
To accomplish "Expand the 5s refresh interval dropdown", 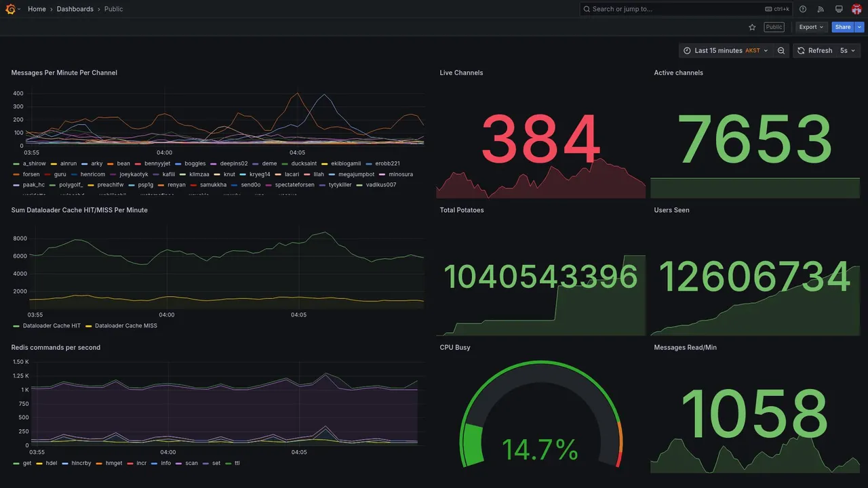I will [x=848, y=51].
